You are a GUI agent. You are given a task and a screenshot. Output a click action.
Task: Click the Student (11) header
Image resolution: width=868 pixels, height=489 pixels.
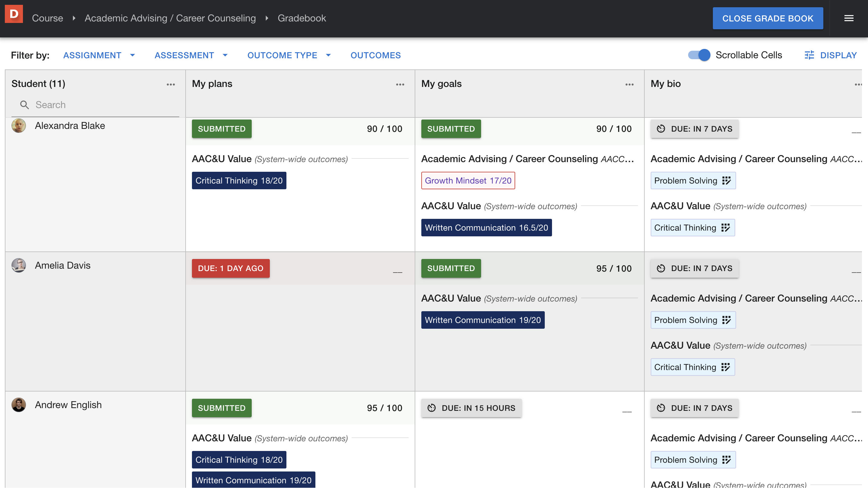(38, 84)
